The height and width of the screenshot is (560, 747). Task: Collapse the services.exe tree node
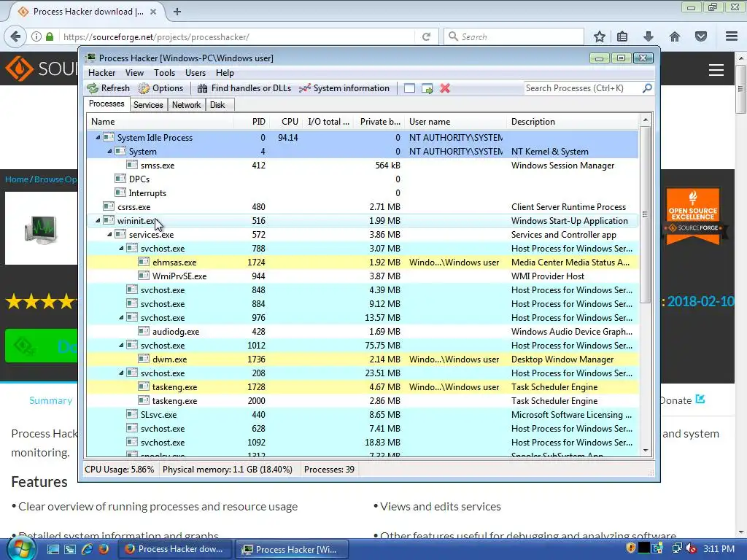coord(109,234)
